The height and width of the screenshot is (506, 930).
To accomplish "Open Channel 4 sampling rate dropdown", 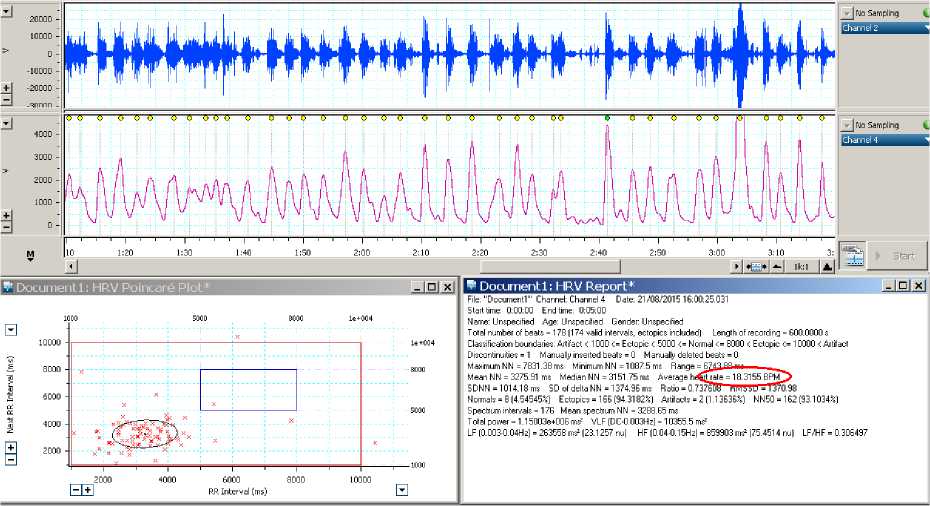I will click(x=846, y=125).
